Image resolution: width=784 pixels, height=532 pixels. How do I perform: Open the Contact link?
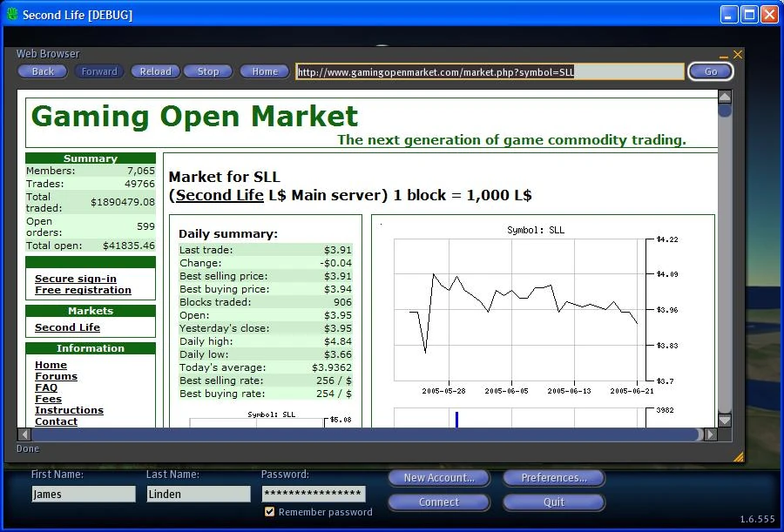[x=56, y=421]
